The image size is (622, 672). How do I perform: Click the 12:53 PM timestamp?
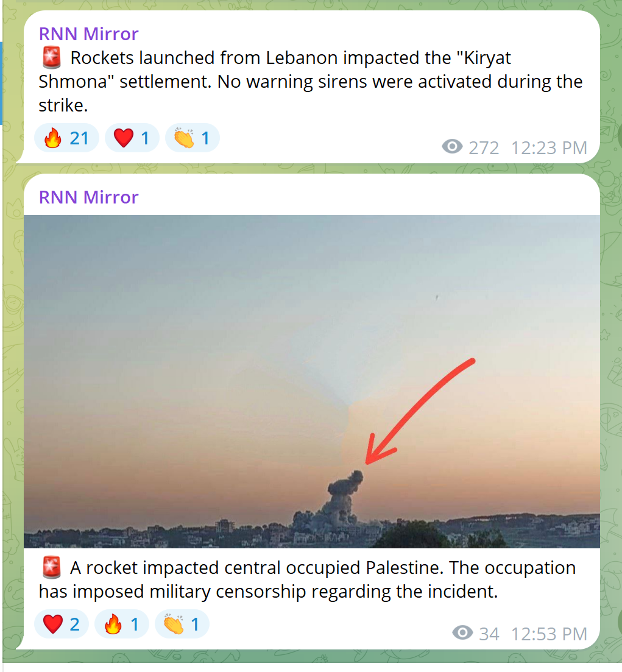pos(549,634)
